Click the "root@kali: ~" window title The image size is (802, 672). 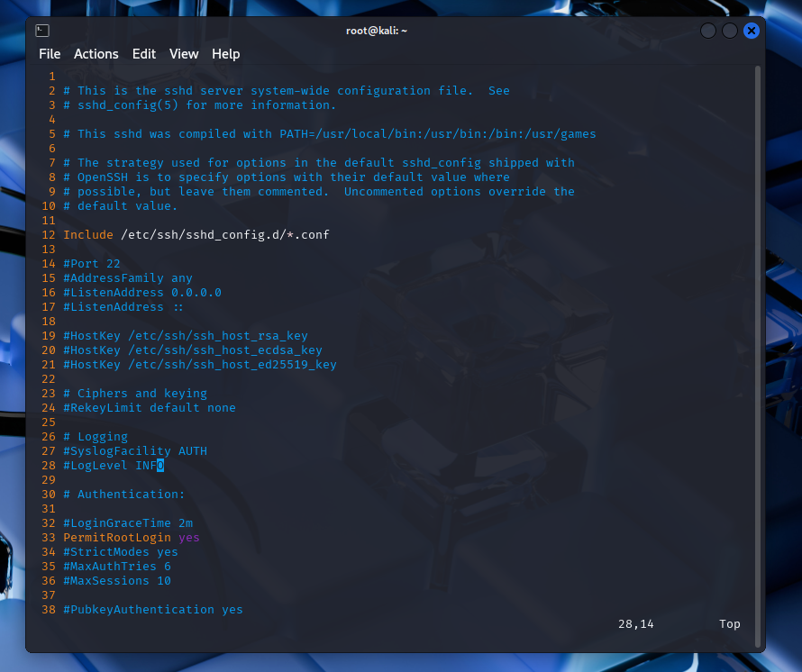[377, 31]
